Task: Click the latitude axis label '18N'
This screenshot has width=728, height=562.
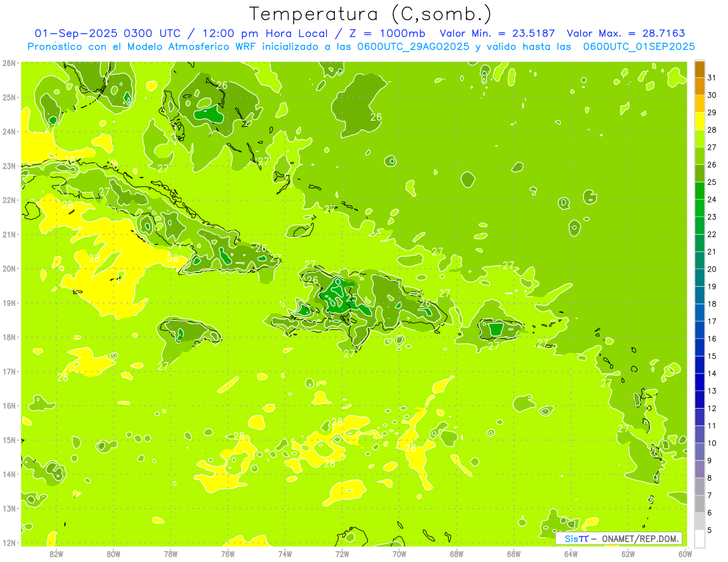Action: click(x=9, y=337)
